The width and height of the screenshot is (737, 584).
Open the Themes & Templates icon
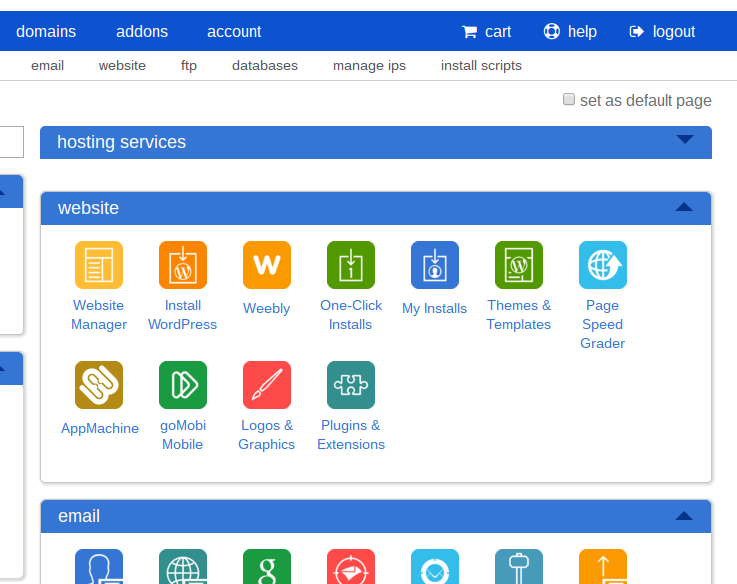(519, 265)
